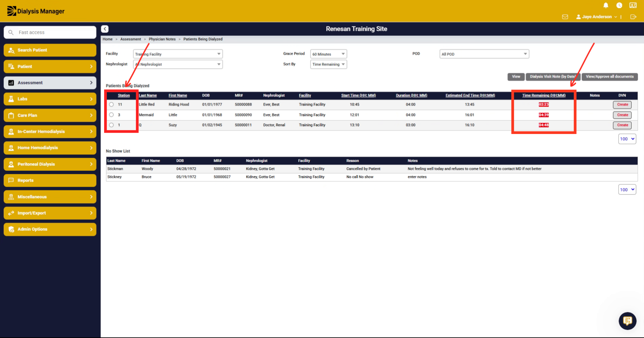
Task: Click Create DVN for Little Red
Action: pos(622,105)
